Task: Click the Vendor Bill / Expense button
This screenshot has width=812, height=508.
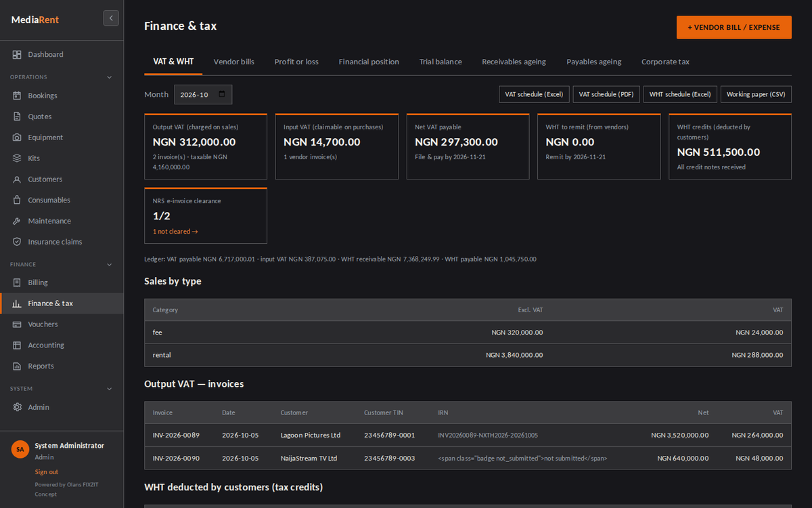Action: tap(734, 27)
